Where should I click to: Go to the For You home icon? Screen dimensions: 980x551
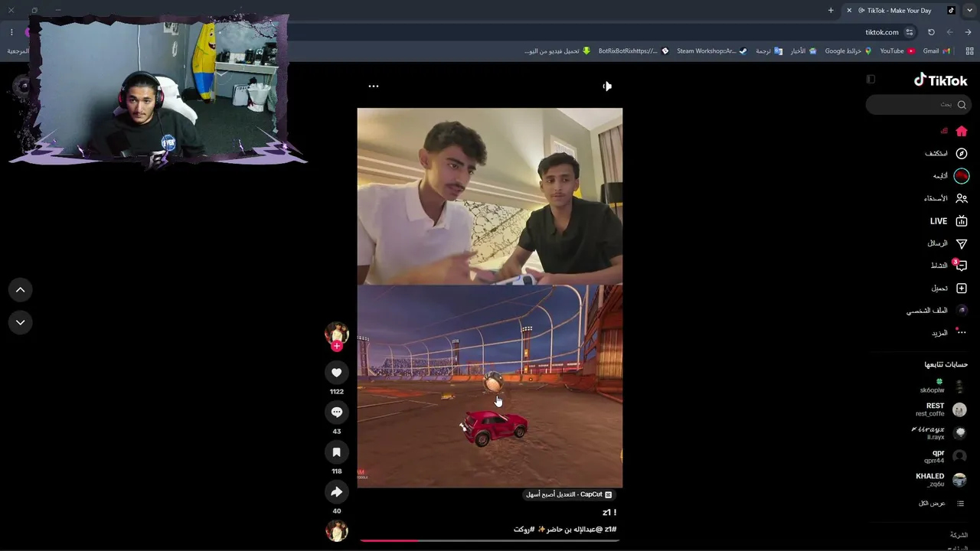(x=962, y=131)
